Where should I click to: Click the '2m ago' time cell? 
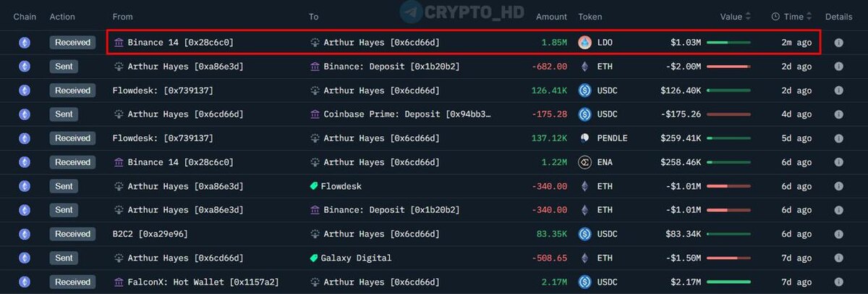coord(796,43)
